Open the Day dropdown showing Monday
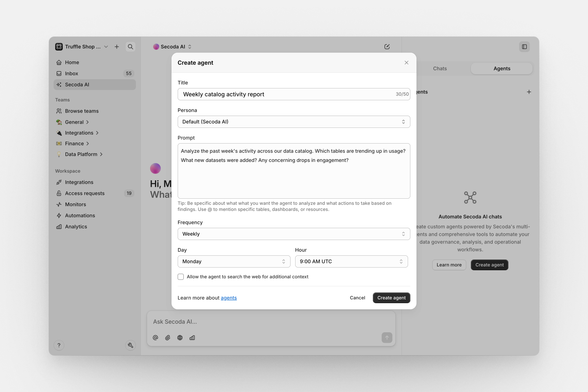 point(234,261)
